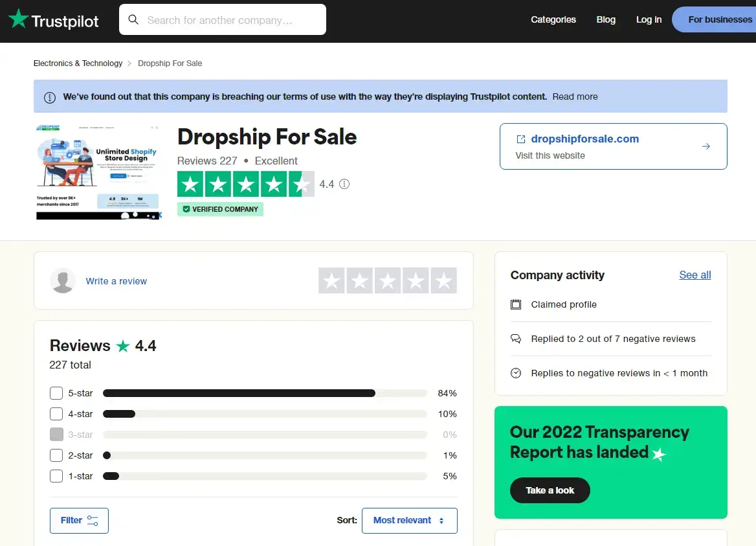
Task: Rate five stars in the Write a review box
Action: (443, 280)
